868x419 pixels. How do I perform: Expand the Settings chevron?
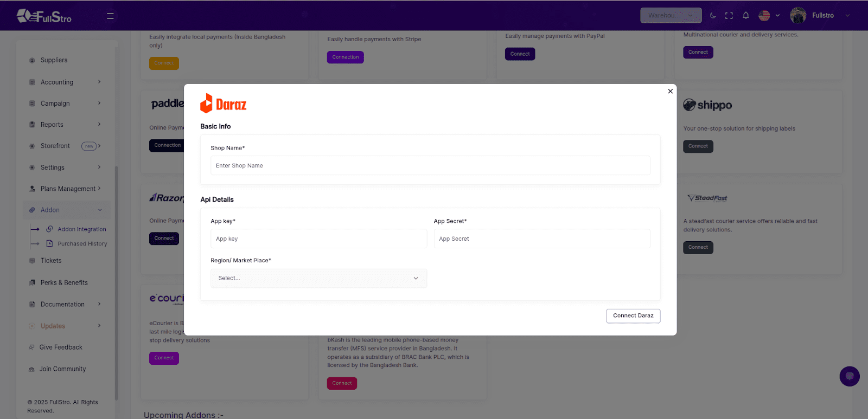(x=99, y=167)
